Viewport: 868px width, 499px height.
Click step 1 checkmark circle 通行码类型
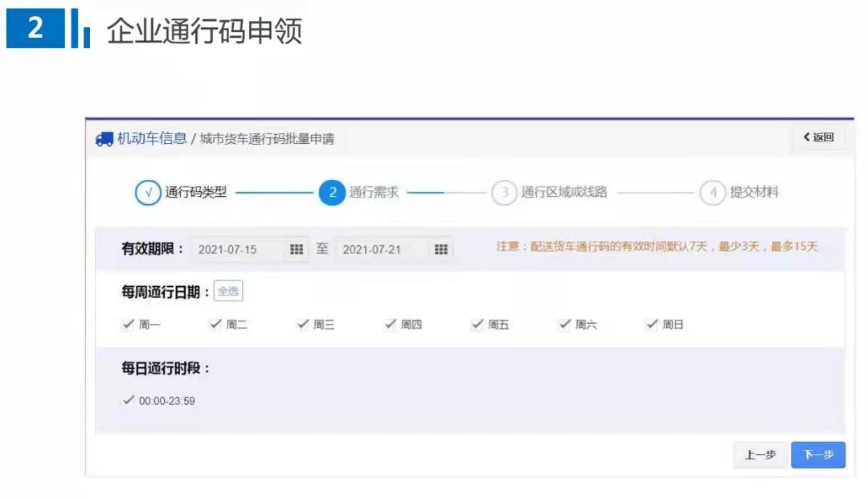point(148,193)
